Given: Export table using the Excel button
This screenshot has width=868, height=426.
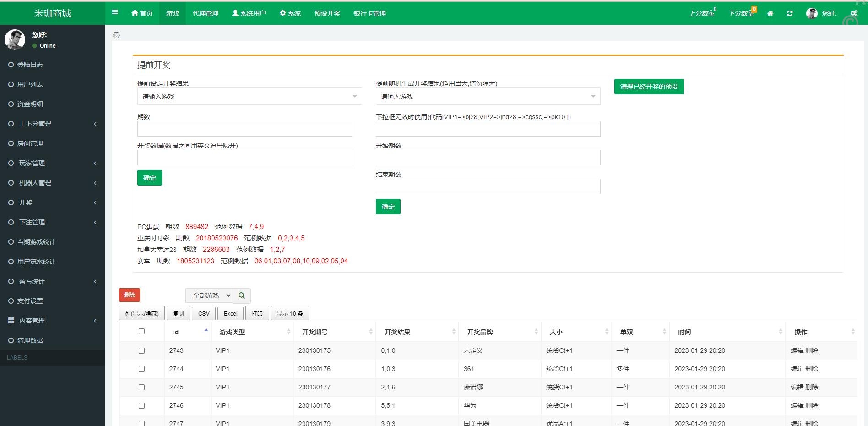Looking at the screenshot, I should point(230,313).
